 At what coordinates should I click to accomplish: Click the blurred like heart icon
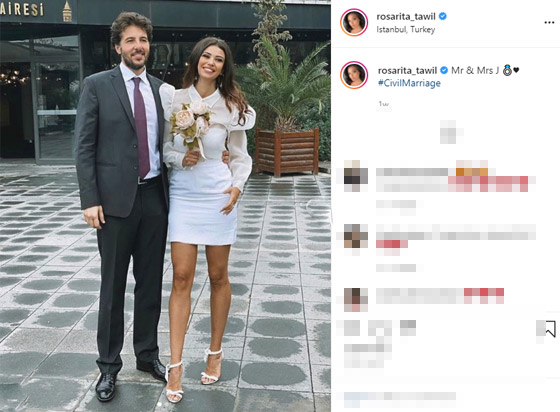[352, 328]
